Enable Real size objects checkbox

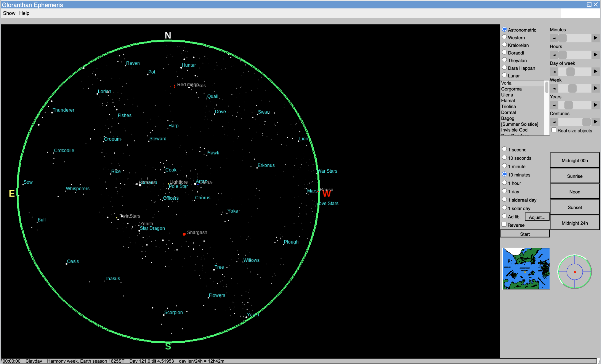click(x=554, y=130)
